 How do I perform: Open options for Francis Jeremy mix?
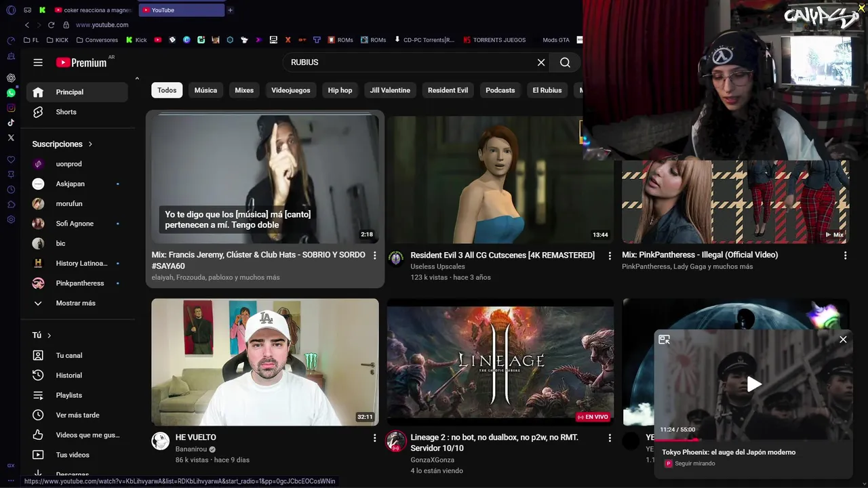[x=374, y=256]
